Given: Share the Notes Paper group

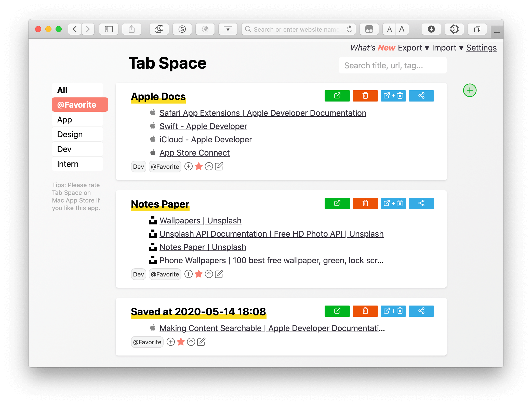Looking at the screenshot, I should tap(421, 204).
